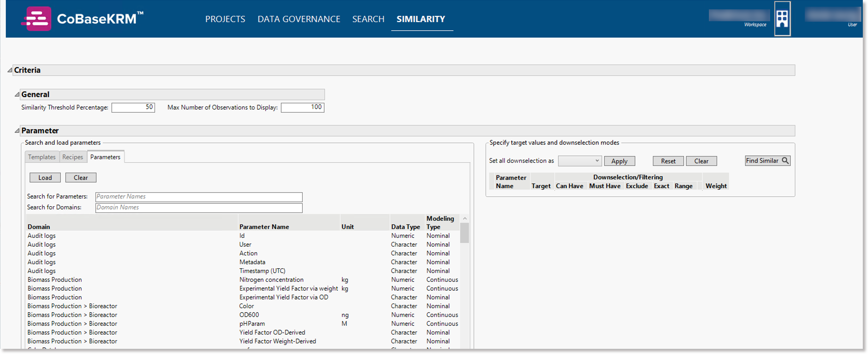
Task: Click the parameter list scrollbar thumb
Action: (465, 233)
